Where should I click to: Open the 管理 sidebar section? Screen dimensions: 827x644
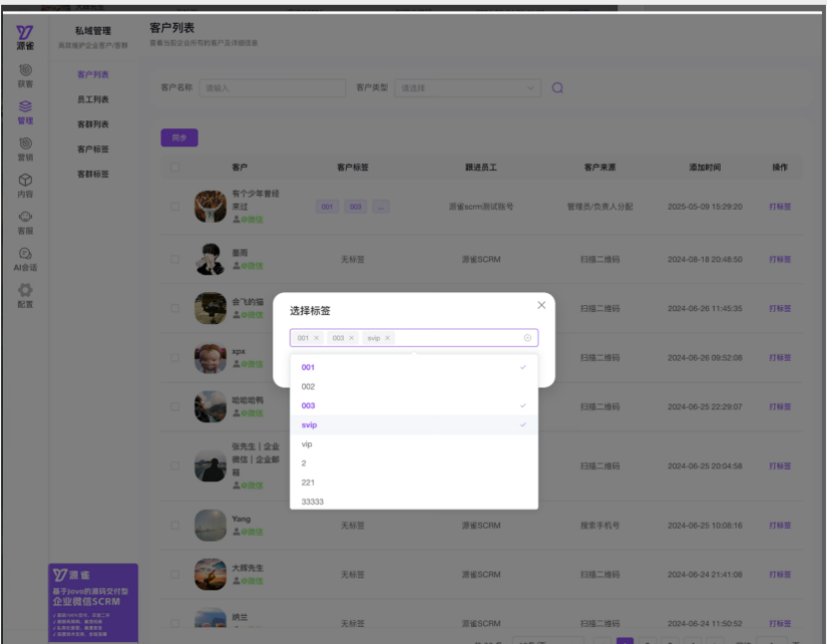[25, 112]
